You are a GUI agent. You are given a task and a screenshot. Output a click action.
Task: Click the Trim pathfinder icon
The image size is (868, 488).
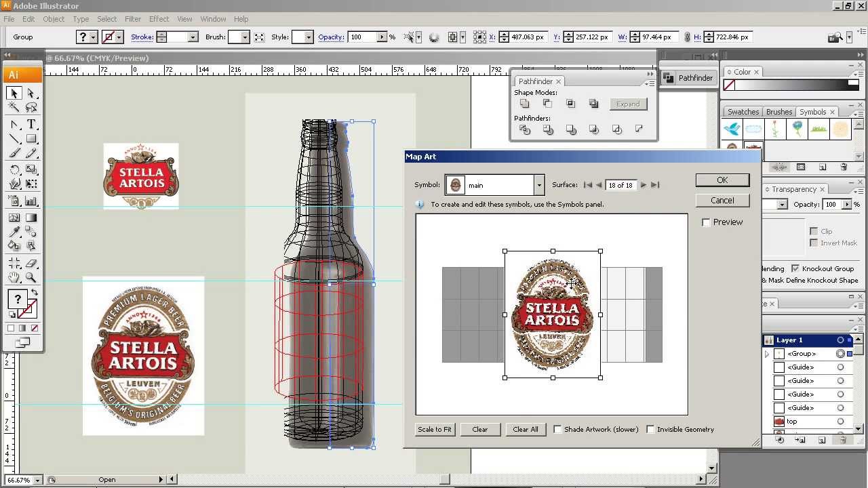point(548,129)
